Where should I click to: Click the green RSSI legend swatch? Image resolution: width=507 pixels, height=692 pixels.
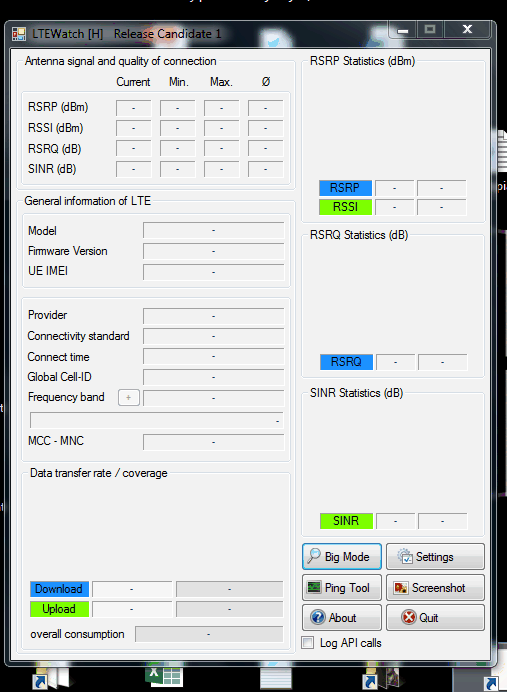pyautogui.click(x=346, y=207)
